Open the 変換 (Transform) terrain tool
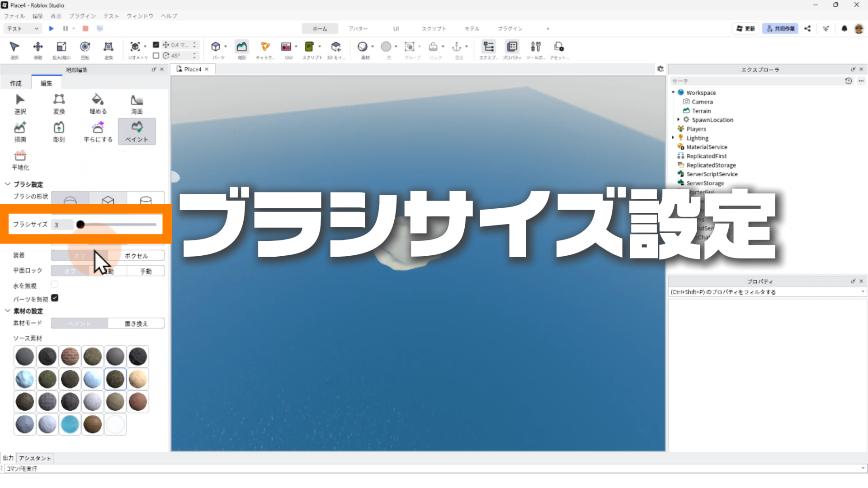 pos(59,104)
